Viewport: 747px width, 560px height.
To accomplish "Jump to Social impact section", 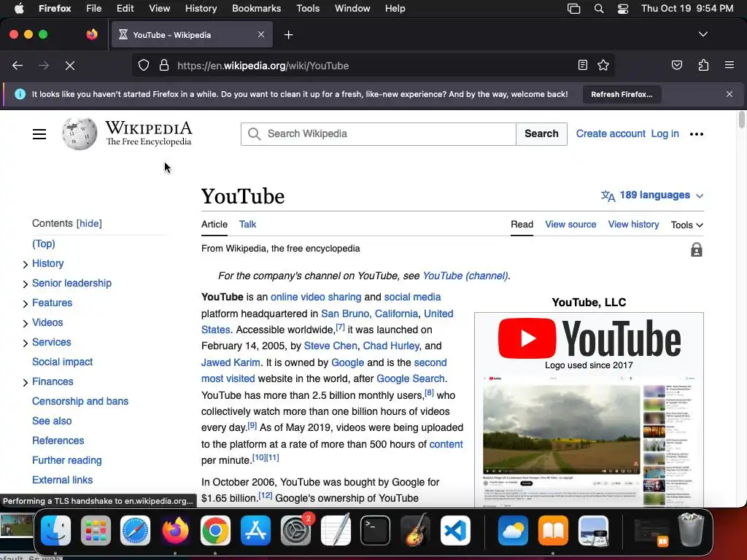I will coord(63,362).
